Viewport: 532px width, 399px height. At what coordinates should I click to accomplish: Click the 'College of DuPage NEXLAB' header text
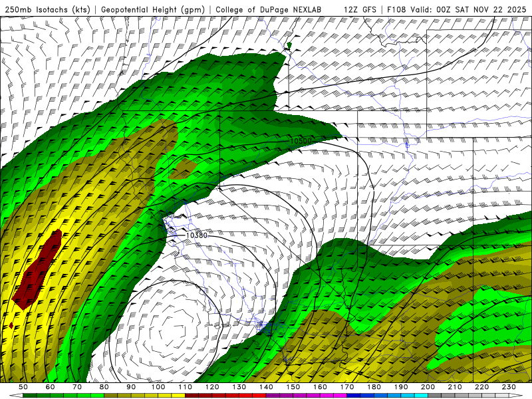(268, 10)
